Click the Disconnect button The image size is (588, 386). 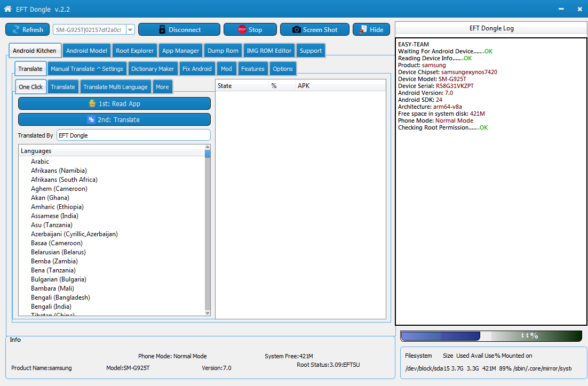[x=179, y=30]
